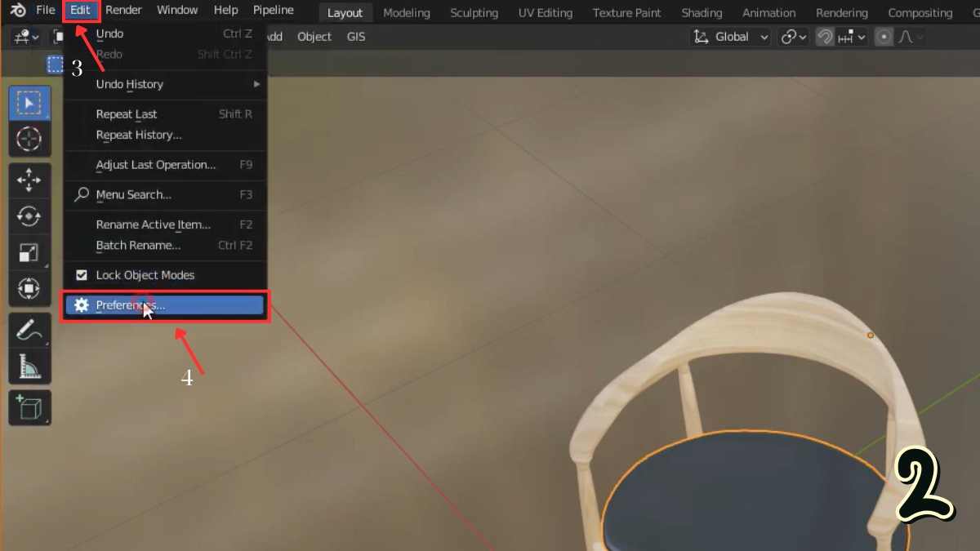Toggle proportional editing button
980x551 pixels.
tap(884, 37)
